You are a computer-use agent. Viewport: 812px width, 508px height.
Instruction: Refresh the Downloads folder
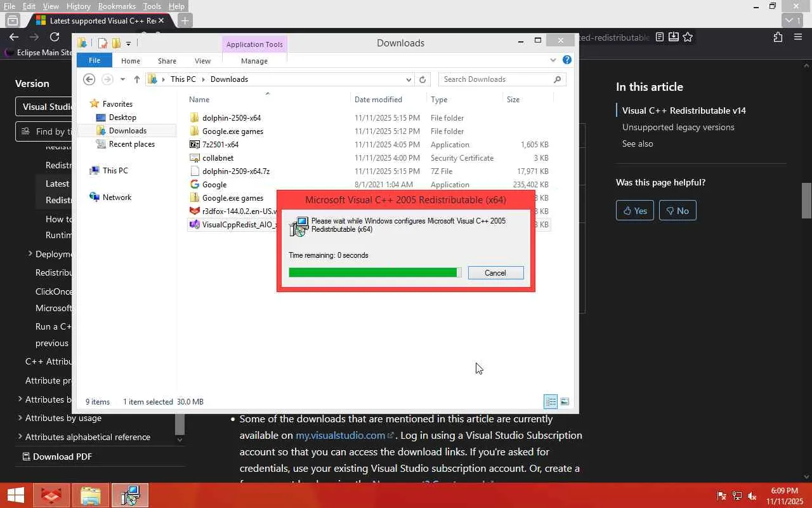pos(422,79)
